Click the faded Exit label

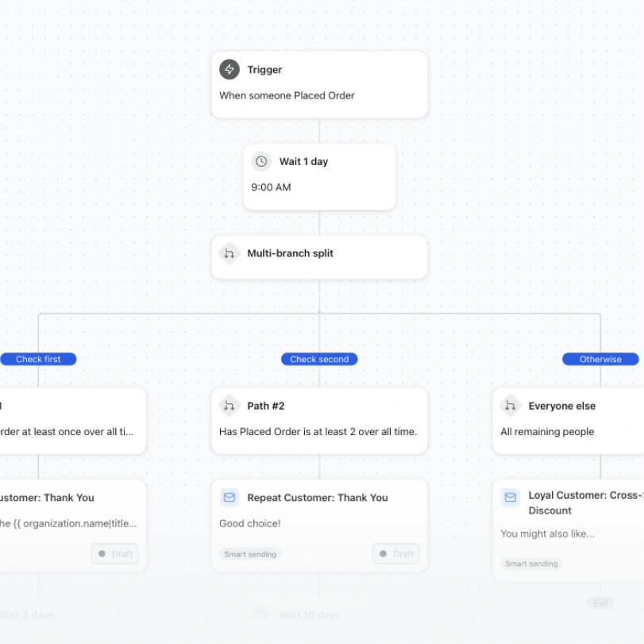pyautogui.click(x=600, y=604)
